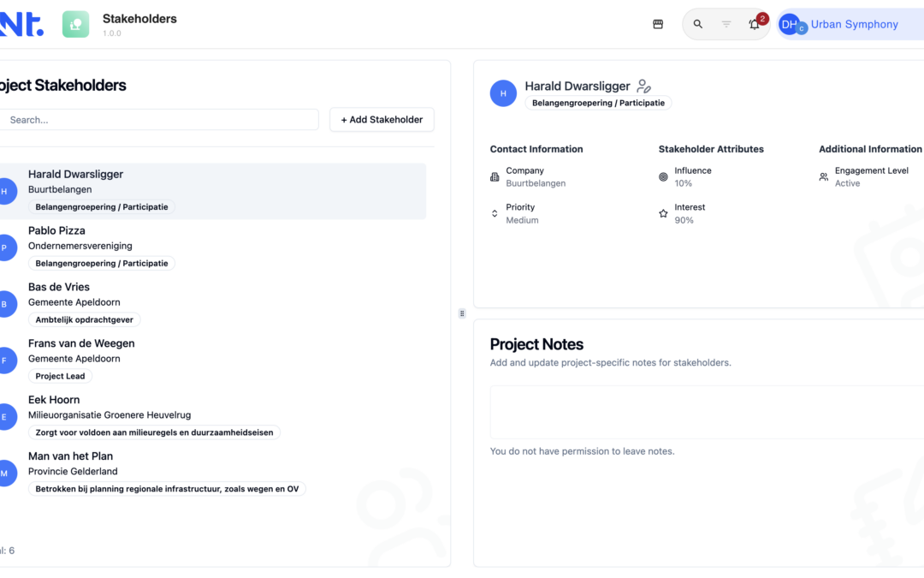Click the Interest star icon
This screenshot has height=578, width=924.
(663, 213)
